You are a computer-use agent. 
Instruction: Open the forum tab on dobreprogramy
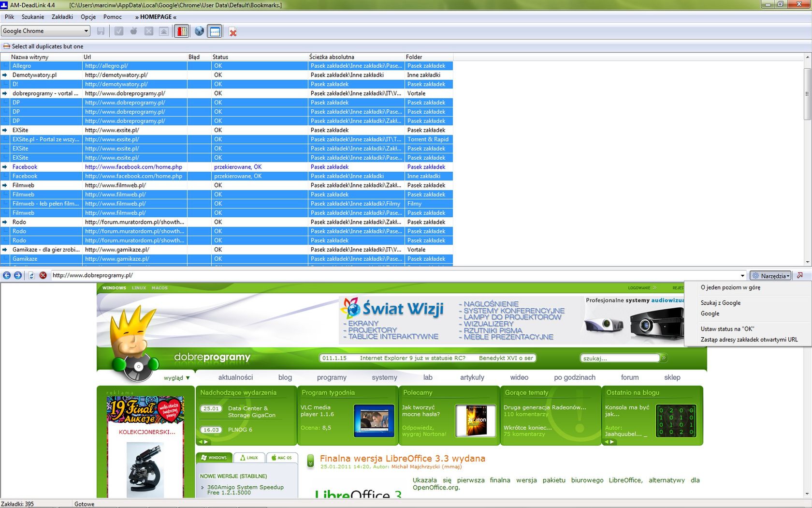pyautogui.click(x=630, y=377)
